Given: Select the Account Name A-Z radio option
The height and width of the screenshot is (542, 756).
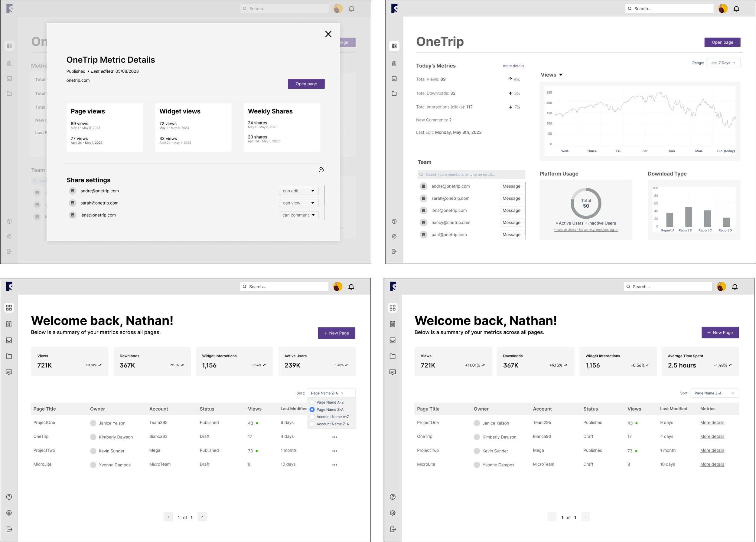Looking at the screenshot, I should 312,417.
